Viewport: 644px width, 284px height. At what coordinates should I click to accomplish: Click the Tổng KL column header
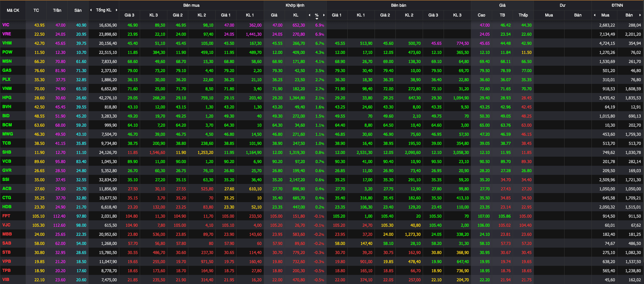(103, 10)
